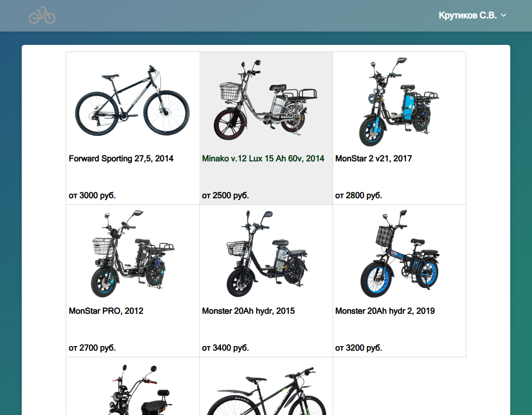The width and height of the screenshot is (532, 415).
Task: Select the от 2800 руб. price text
Action: click(x=358, y=196)
